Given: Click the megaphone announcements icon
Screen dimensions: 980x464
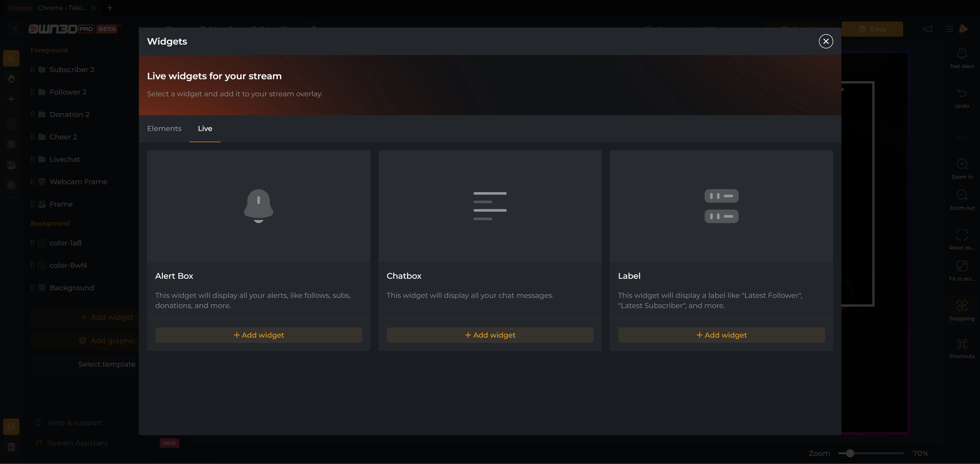Looking at the screenshot, I should click(927, 29).
